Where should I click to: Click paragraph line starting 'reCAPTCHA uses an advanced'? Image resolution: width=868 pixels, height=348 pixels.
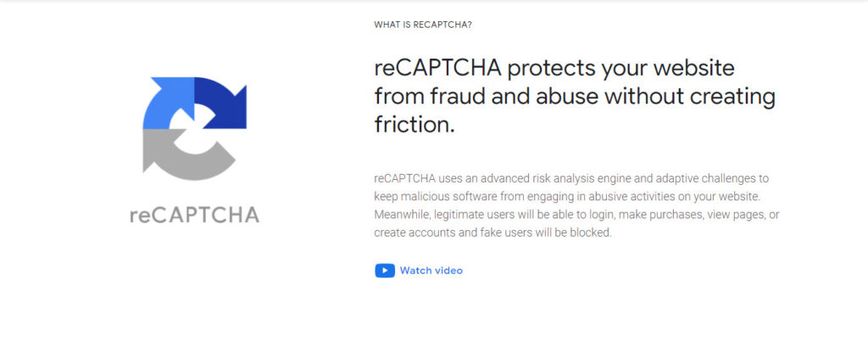click(x=571, y=178)
